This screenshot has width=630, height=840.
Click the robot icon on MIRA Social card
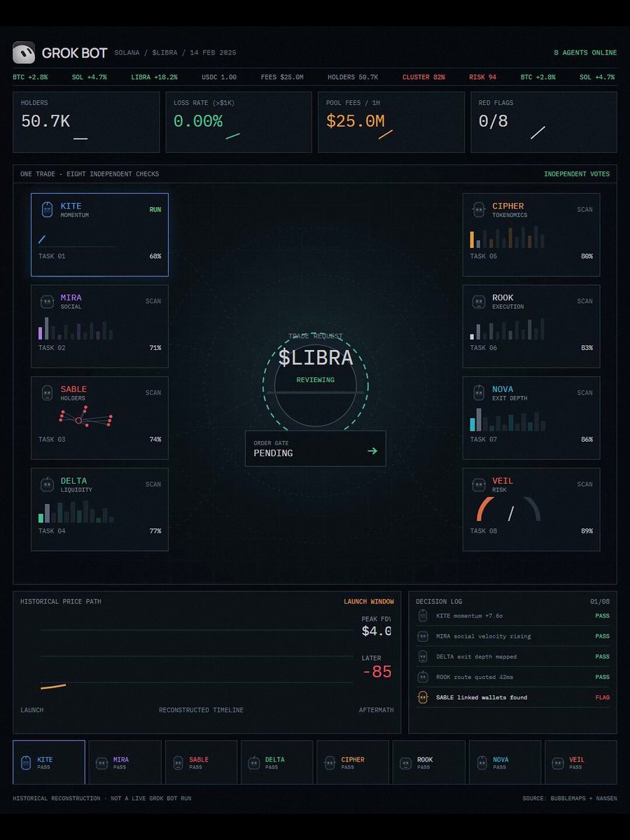pyautogui.click(x=47, y=301)
